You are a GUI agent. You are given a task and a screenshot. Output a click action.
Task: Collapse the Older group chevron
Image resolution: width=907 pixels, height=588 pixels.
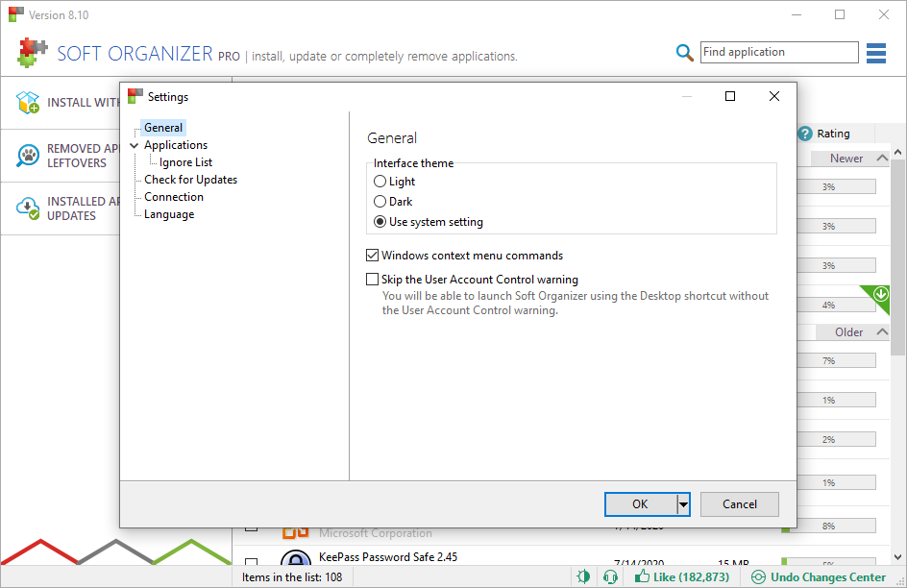882,331
